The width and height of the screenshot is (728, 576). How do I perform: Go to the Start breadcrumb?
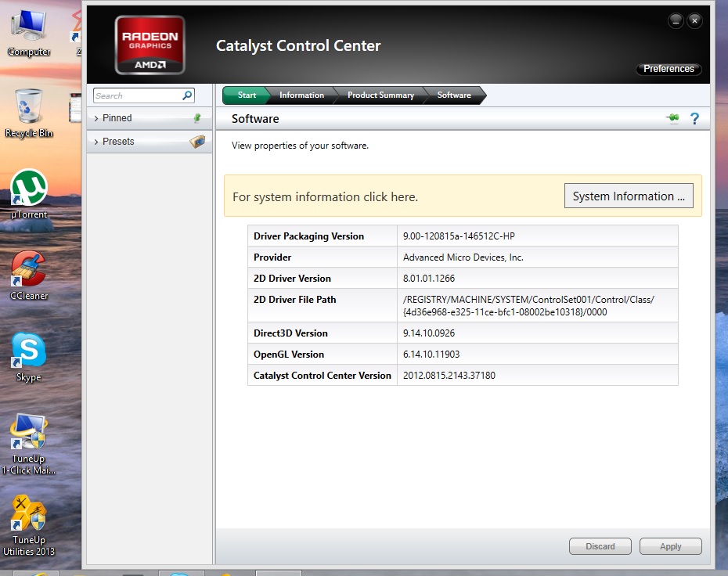click(246, 95)
